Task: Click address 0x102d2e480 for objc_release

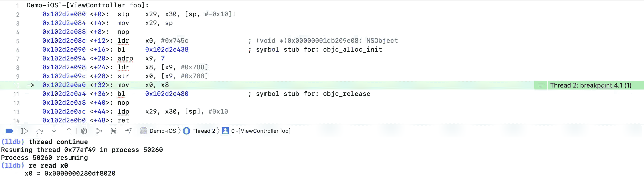Action: click(x=167, y=94)
